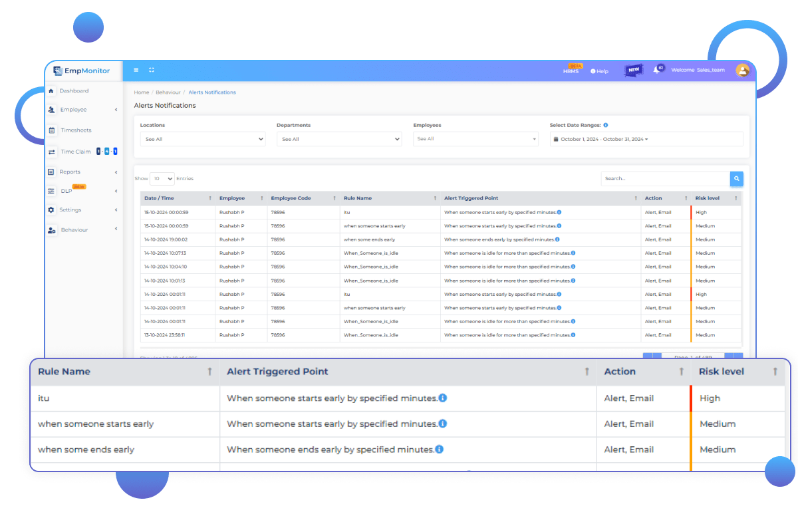This screenshot has width=798, height=532.
Task: Click the blue search magnifier button
Action: tap(736, 178)
